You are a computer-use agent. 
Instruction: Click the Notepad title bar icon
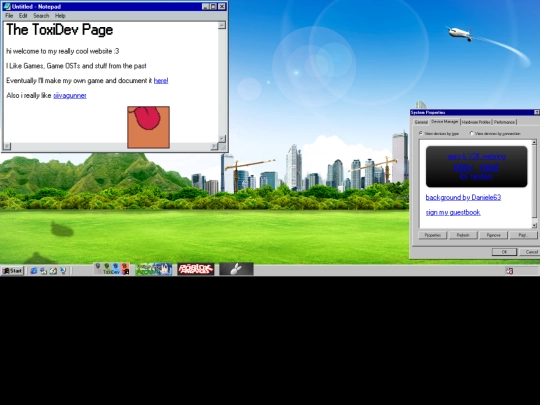click(7, 6)
